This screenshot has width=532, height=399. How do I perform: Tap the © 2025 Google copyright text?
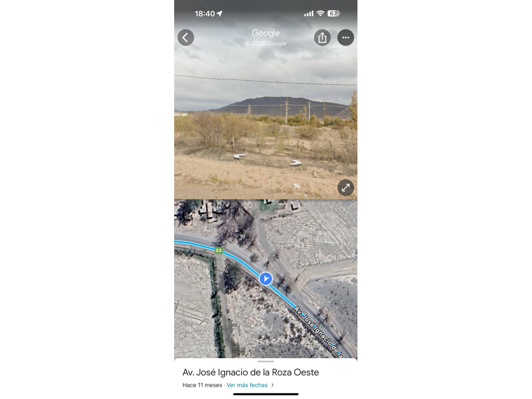266,44
